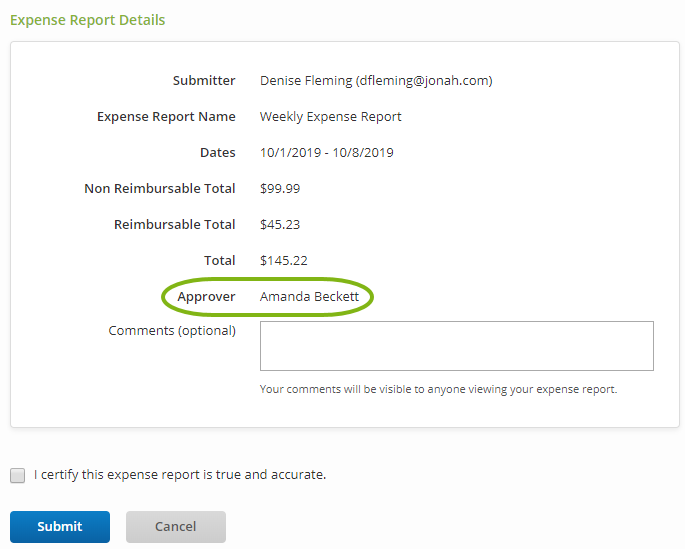Click the $145.22 total amount
This screenshot has height=549, width=685.
pyautogui.click(x=284, y=260)
